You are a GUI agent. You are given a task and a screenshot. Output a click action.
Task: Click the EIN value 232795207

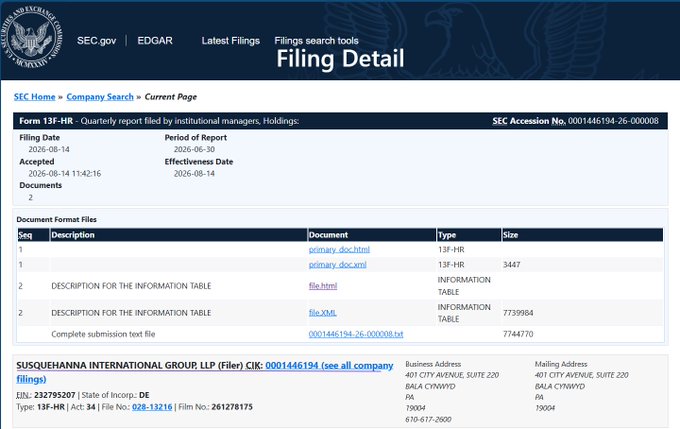(55, 395)
